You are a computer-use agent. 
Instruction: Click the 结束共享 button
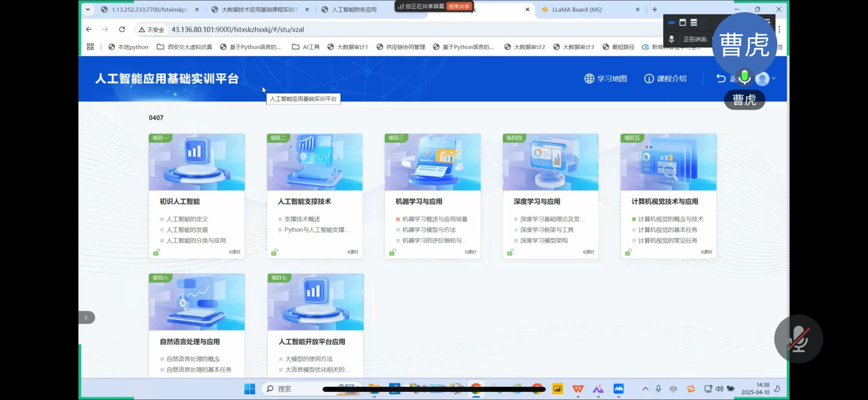coord(459,6)
